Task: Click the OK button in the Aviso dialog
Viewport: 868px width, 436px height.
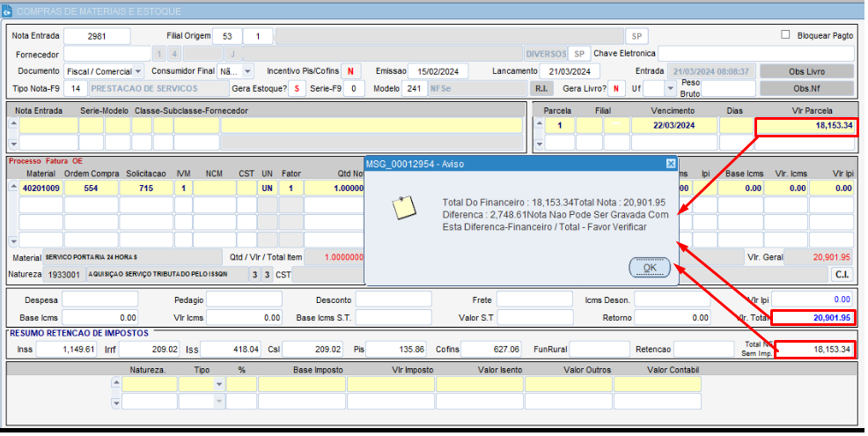Action: [x=650, y=268]
